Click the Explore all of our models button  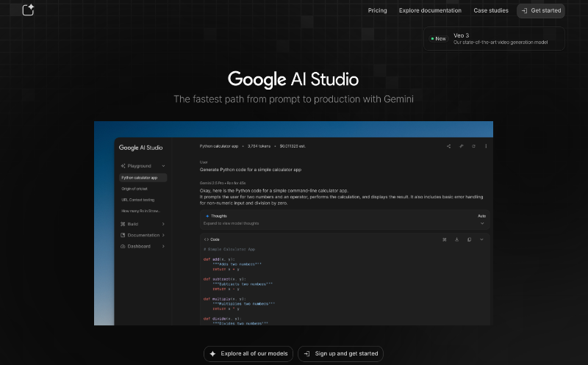point(248,354)
